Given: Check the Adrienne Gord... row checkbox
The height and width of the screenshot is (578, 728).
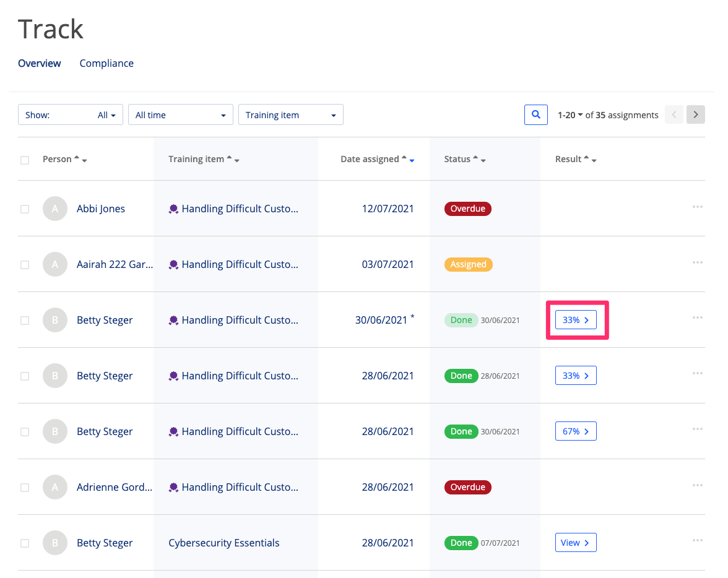Looking at the screenshot, I should pos(25,488).
